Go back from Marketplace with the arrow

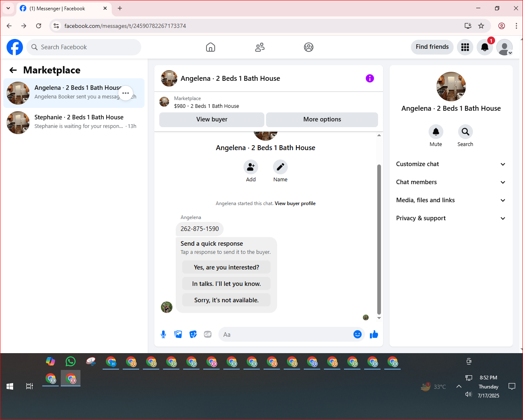[x=13, y=70]
